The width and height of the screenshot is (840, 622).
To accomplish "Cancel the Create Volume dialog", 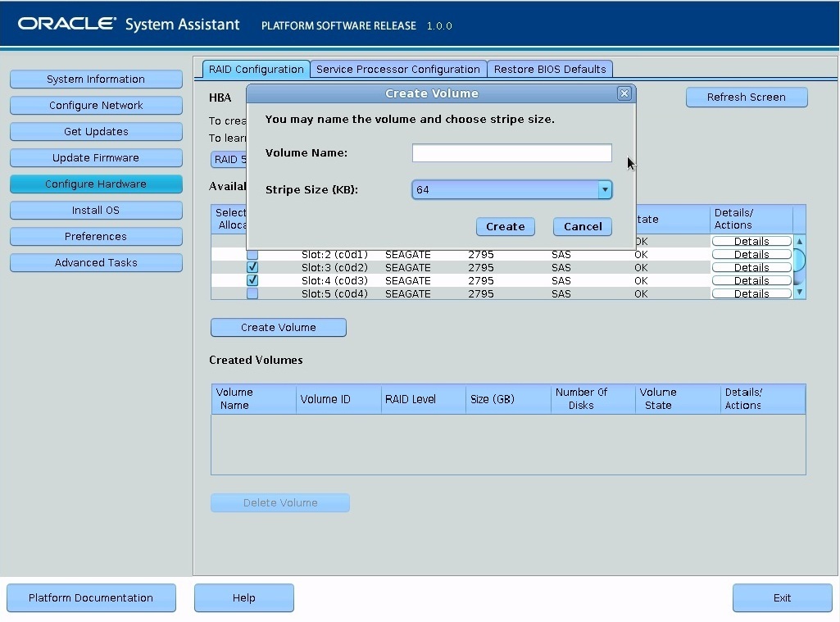I will (x=582, y=227).
